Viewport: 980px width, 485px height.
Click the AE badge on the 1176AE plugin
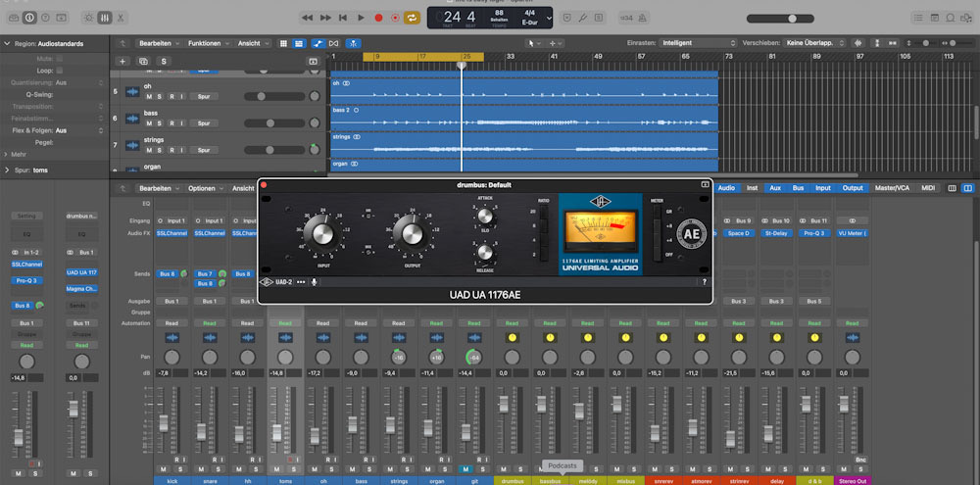[691, 234]
